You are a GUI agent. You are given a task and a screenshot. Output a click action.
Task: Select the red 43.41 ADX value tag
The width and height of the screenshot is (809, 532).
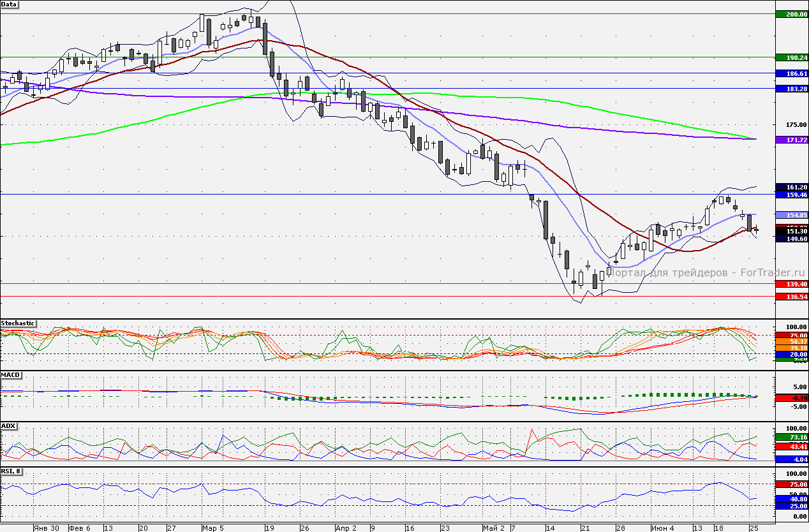pos(791,447)
